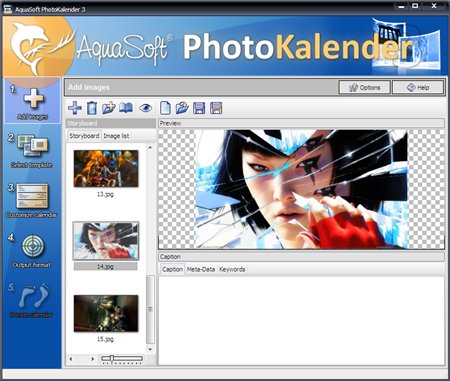Click in the caption text area
Image resolution: width=450 pixels, height=381 pixels.
coord(301,320)
